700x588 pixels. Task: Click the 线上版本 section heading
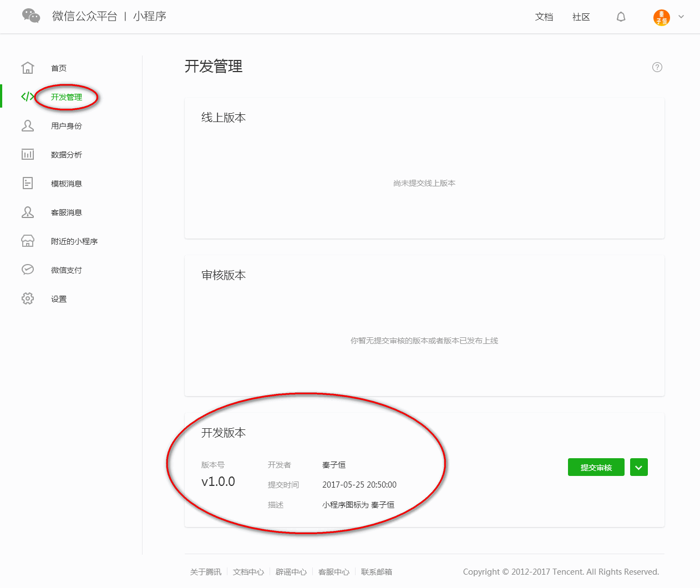[224, 118]
